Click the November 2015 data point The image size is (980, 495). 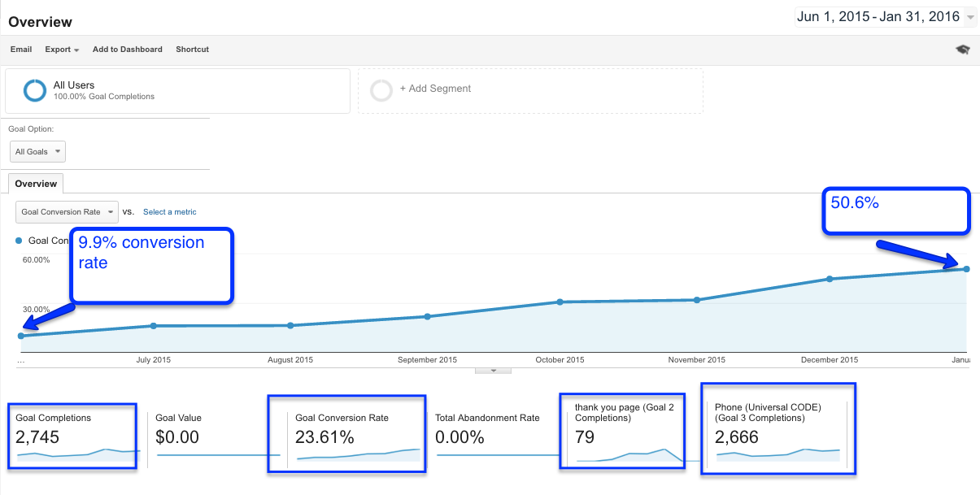click(697, 300)
